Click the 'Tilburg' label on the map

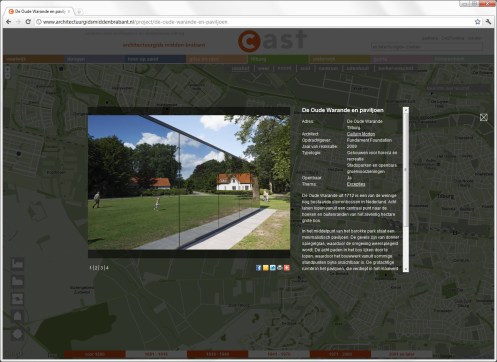446,196
